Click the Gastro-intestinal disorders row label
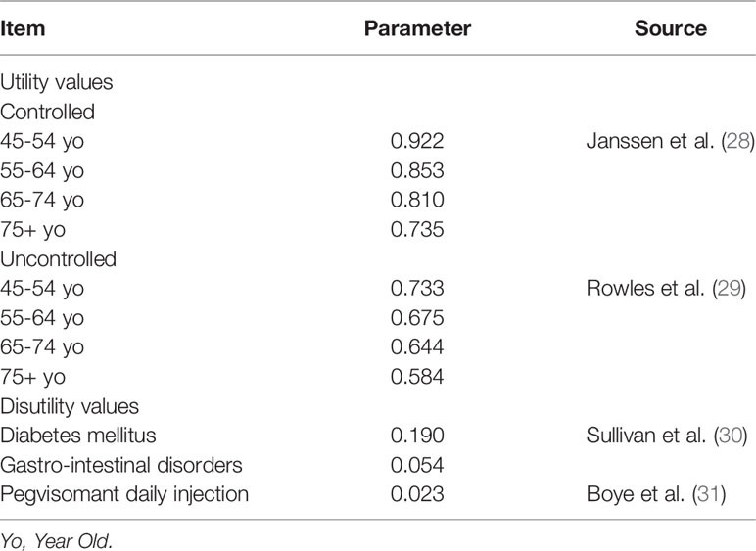The width and height of the screenshot is (756, 551). (x=121, y=465)
